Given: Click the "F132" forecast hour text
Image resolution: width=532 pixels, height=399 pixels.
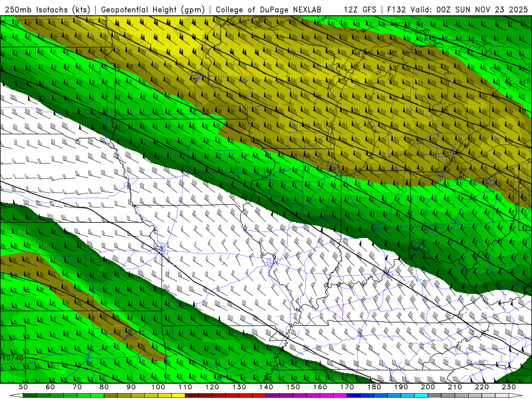Looking at the screenshot, I should coord(396,10).
